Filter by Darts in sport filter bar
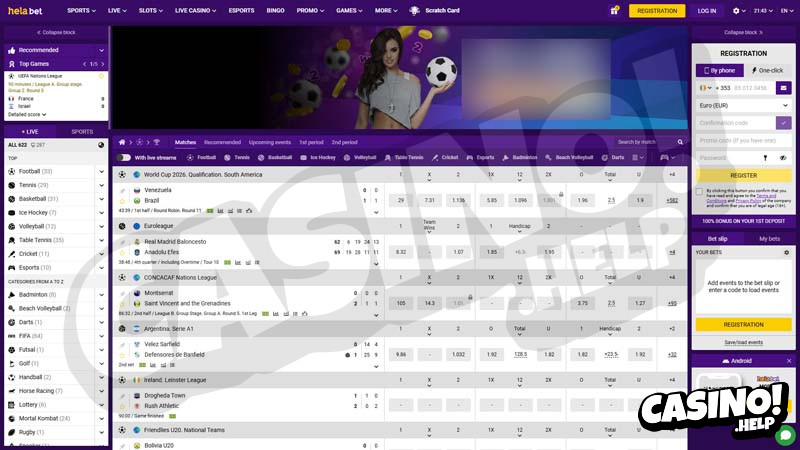Viewport: 800px width, 450px height. pyautogui.click(x=613, y=158)
